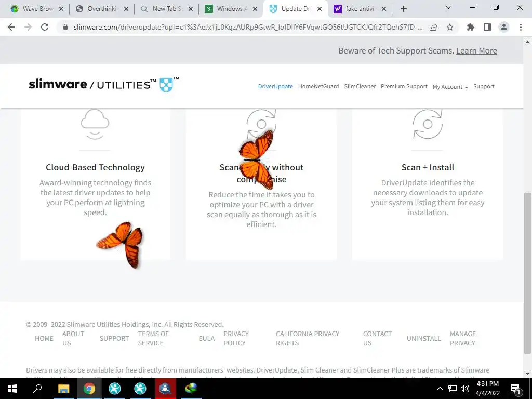Go back using the browser back arrow
This screenshot has width=532, height=399.
pos(11,27)
